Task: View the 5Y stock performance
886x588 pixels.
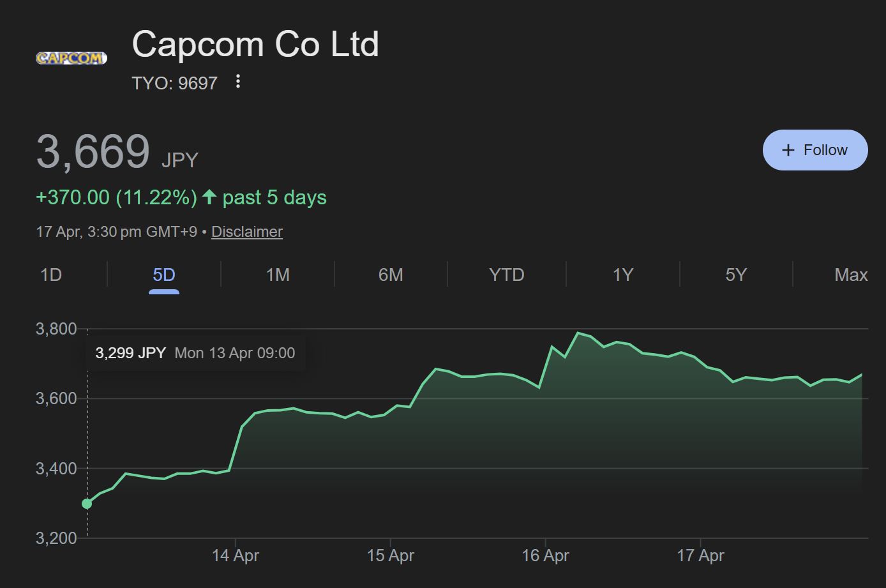Action: click(x=735, y=275)
